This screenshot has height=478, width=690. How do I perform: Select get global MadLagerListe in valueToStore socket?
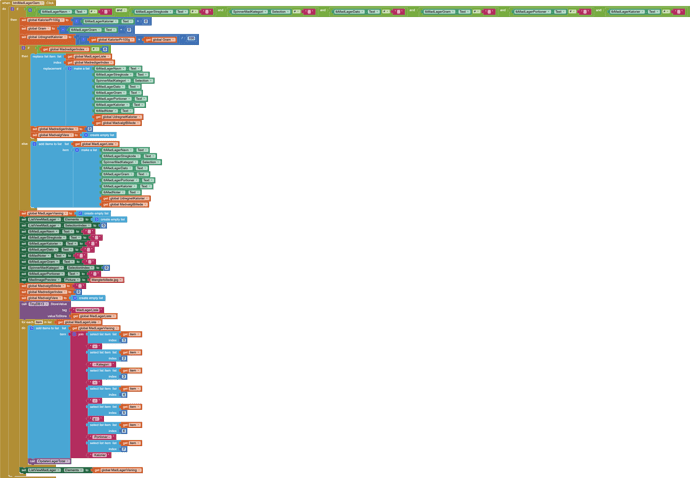pyautogui.click(x=94, y=316)
